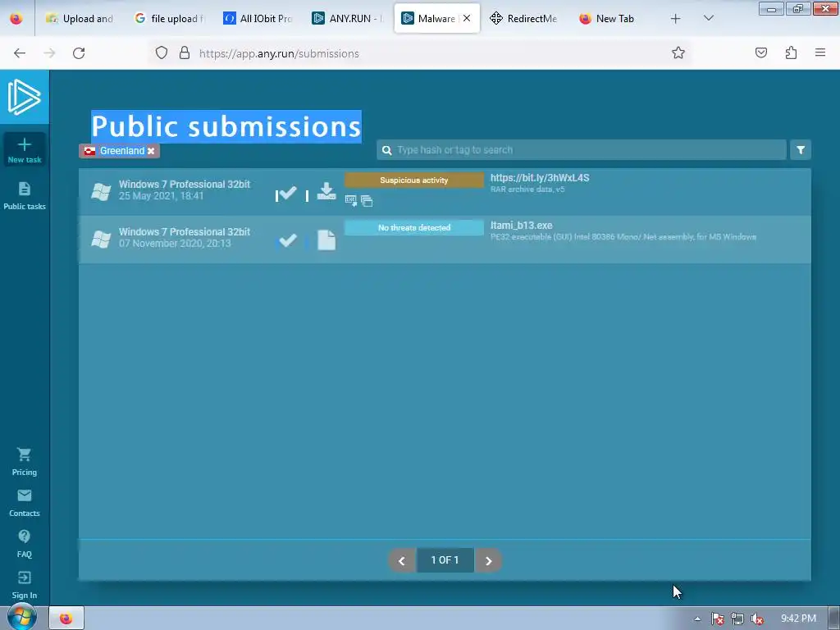Click the ANY.RUN logo icon

tap(24, 97)
